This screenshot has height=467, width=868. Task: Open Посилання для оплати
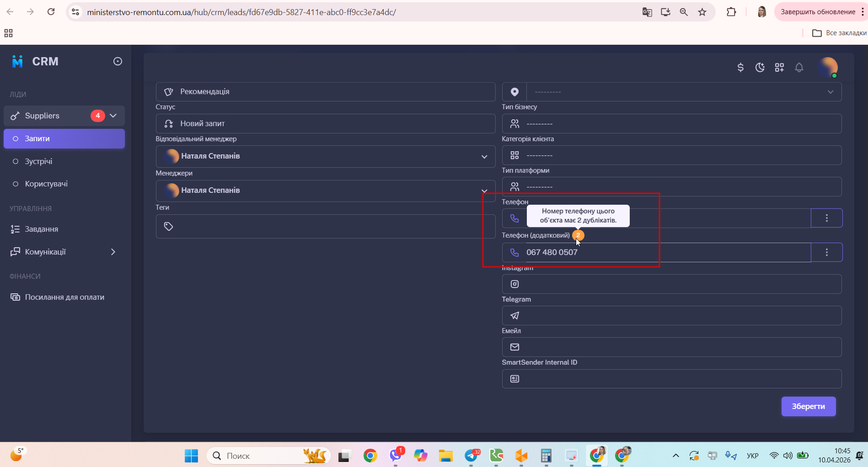coord(64,297)
